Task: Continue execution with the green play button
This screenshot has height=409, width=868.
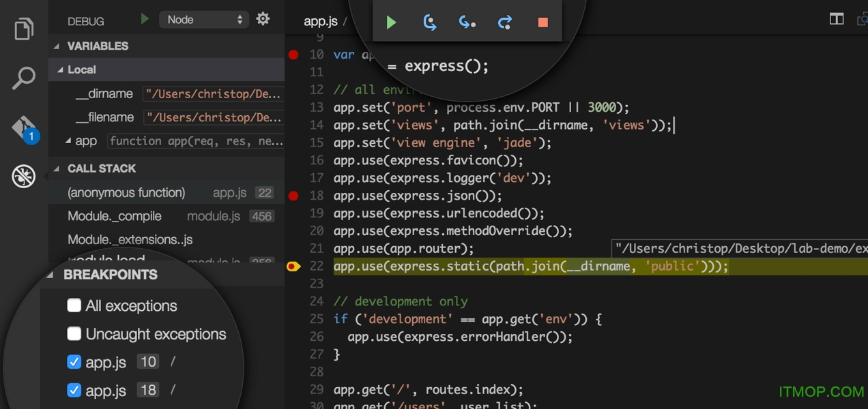Action: coord(391,22)
